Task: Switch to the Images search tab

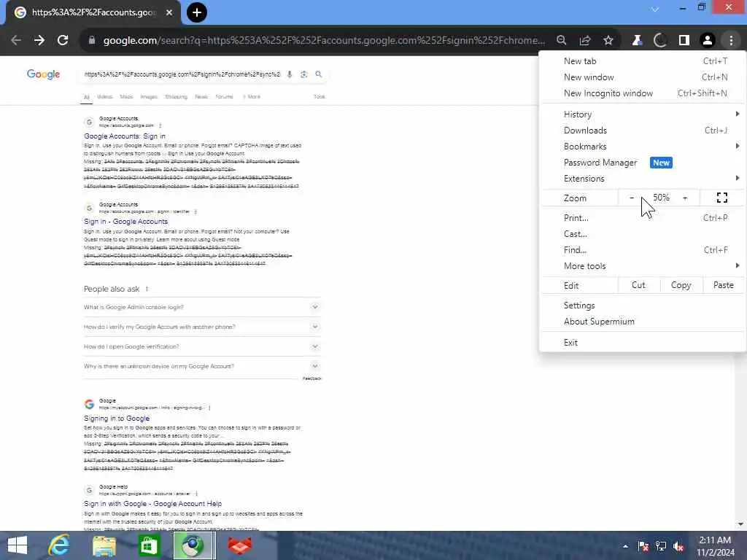Action: [149, 97]
